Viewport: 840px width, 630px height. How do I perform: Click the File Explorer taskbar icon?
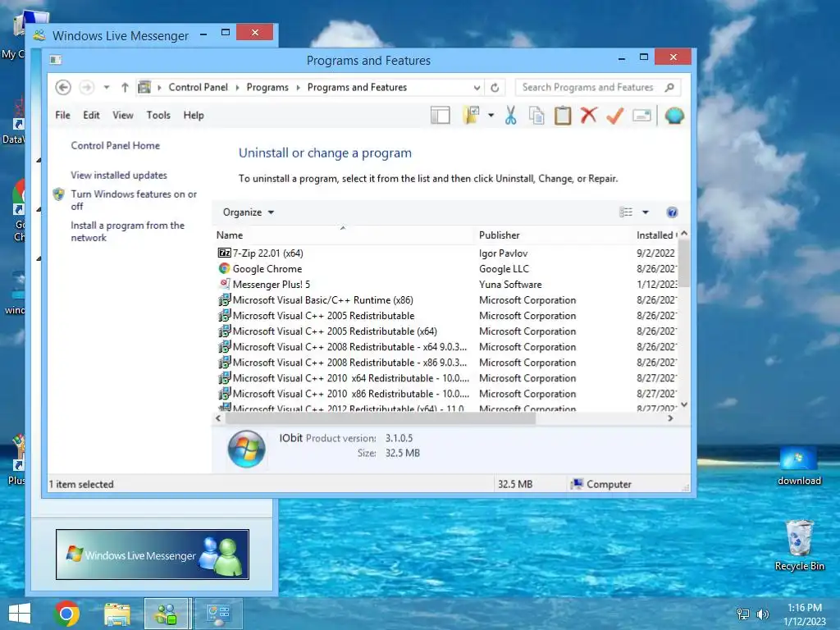(117, 614)
